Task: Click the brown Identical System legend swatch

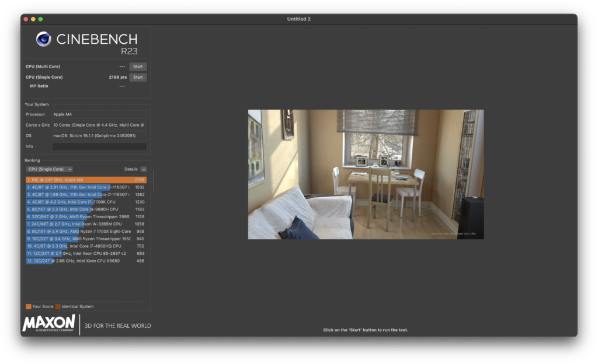Action: point(58,306)
